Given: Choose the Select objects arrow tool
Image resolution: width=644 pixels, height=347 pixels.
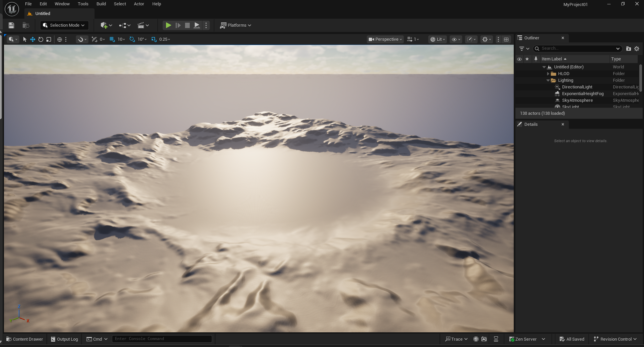Looking at the screenshot, I should pyautogui.click(x=25, y=39).
